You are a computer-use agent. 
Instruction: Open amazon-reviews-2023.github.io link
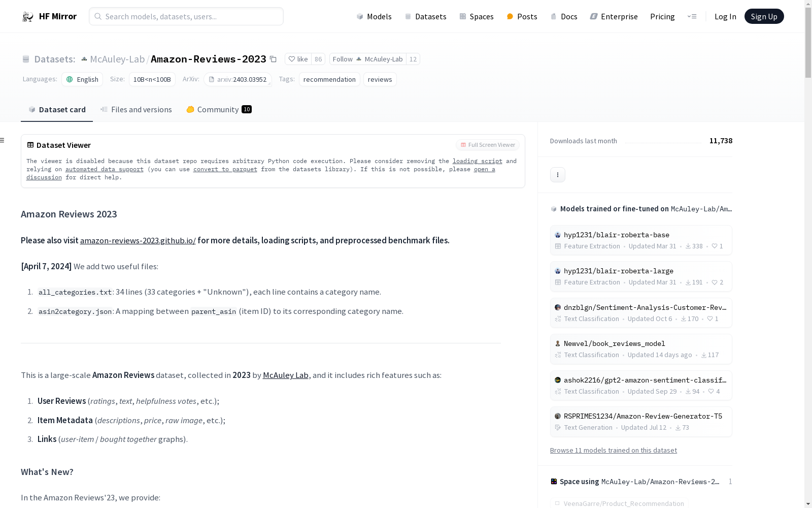click(x=138, y=240)
